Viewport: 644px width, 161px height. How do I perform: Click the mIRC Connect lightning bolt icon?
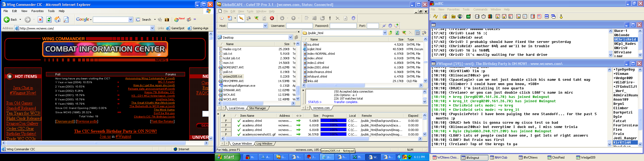click(436, 16)
